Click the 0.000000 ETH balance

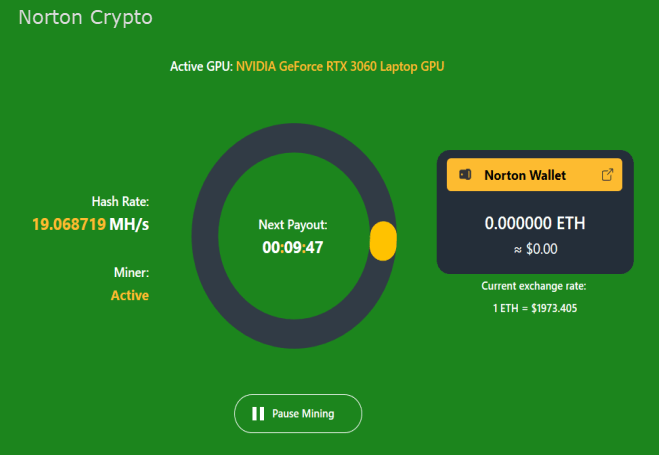pos(535,223)
